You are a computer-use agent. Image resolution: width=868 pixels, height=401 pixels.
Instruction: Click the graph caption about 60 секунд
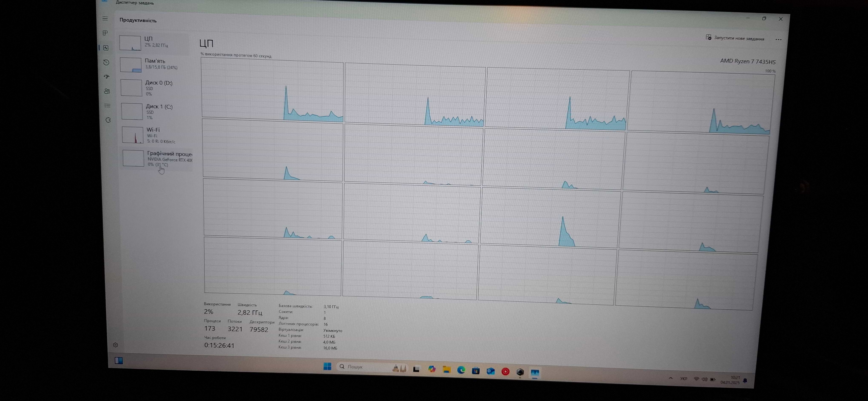pyautogui.click(x=236, y=55)
